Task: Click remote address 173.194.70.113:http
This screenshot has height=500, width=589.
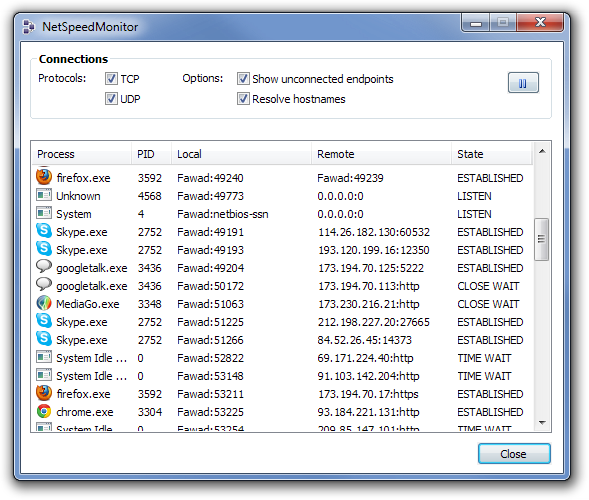Action: 369,286
